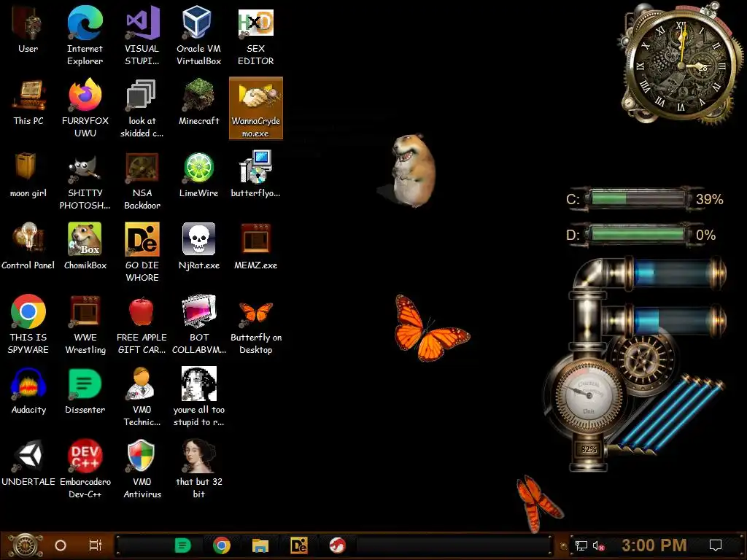Click the D: drive usage bar
Image resolution: width=747 pixels, height=560 pixels.
pyautogui.click(x=637, y=235)
